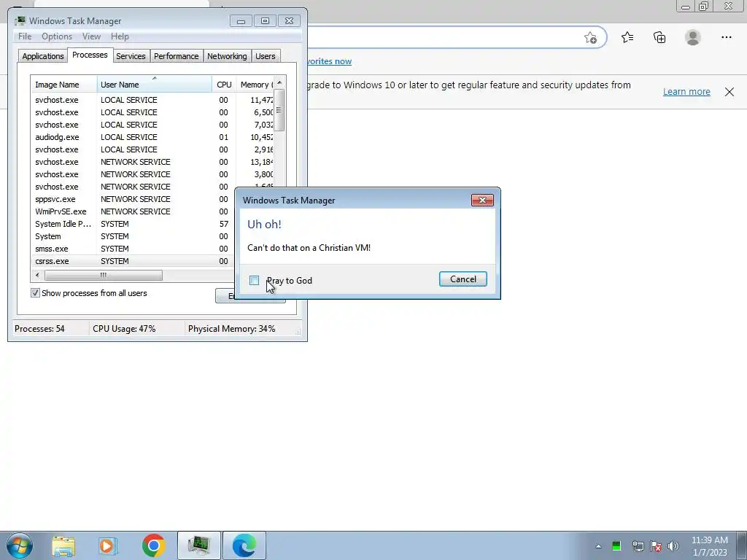Open the File menu in Task Manager
This screenshot has width=747, height=560.
pos(25,36)
